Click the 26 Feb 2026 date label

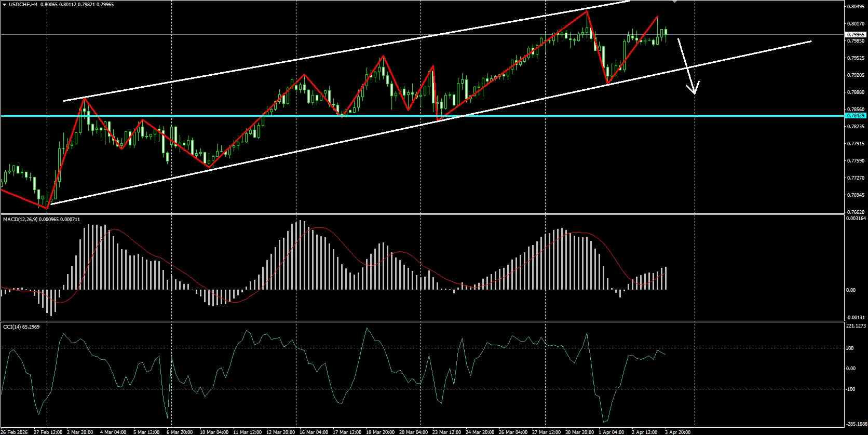(15, 431)
